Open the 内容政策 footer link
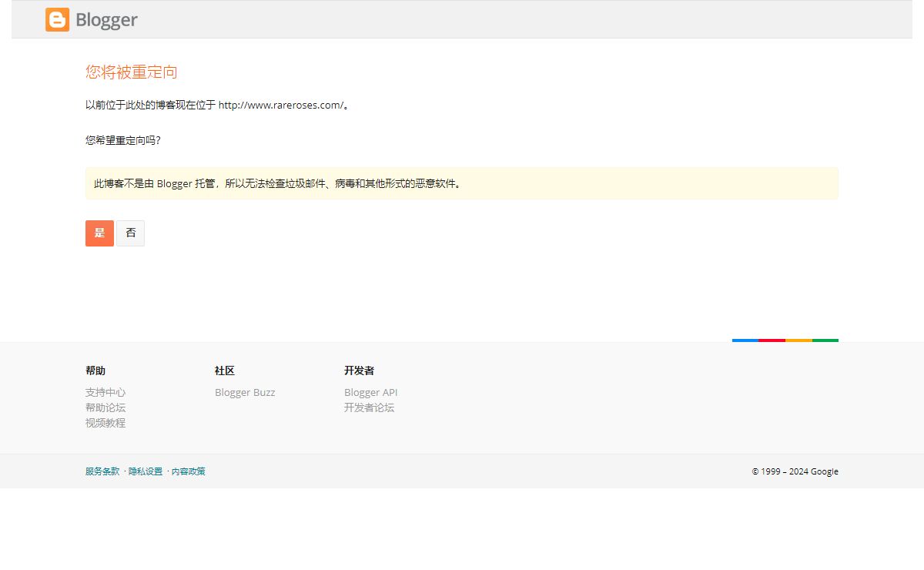 [189, 471]
